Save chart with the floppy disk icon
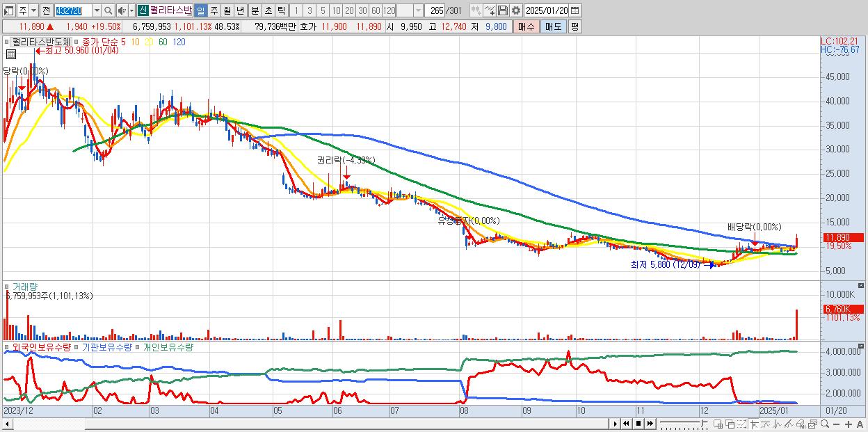 [x=503, y=10]
